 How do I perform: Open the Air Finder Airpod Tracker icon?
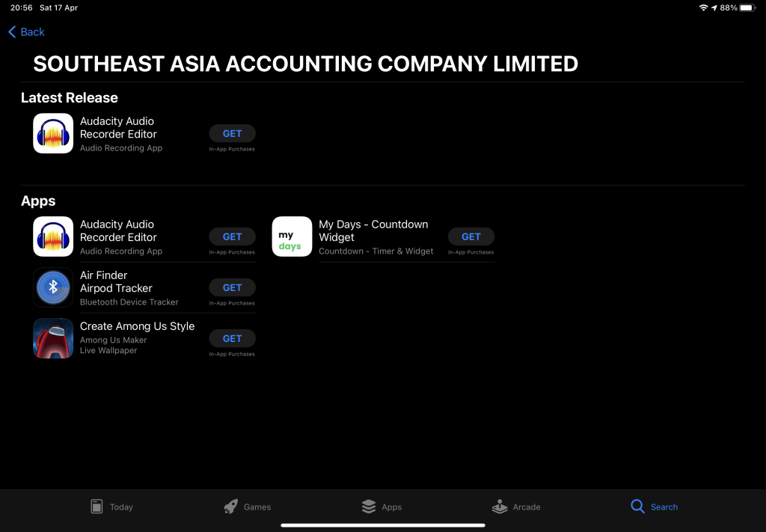point(52,287)
